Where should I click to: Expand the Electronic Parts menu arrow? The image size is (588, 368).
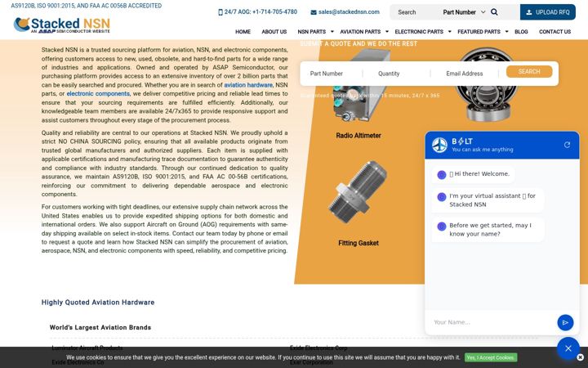pyautogui.click(x=450, y=32)
